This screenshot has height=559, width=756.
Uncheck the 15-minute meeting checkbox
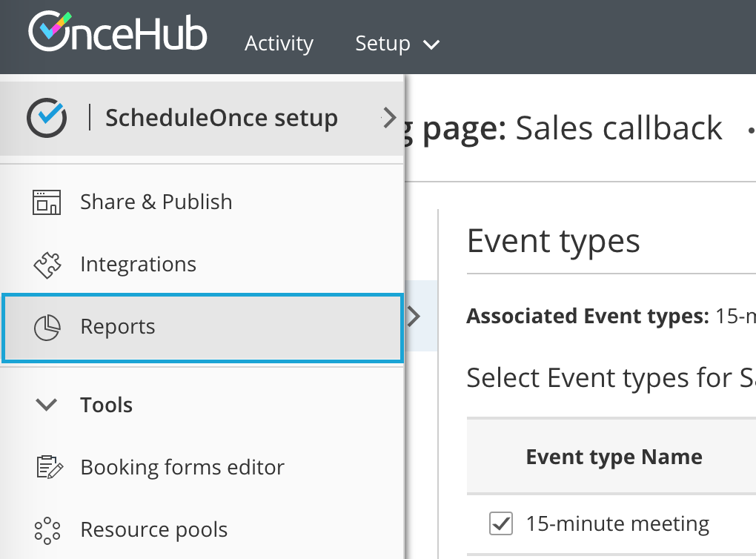pos(501,524)
